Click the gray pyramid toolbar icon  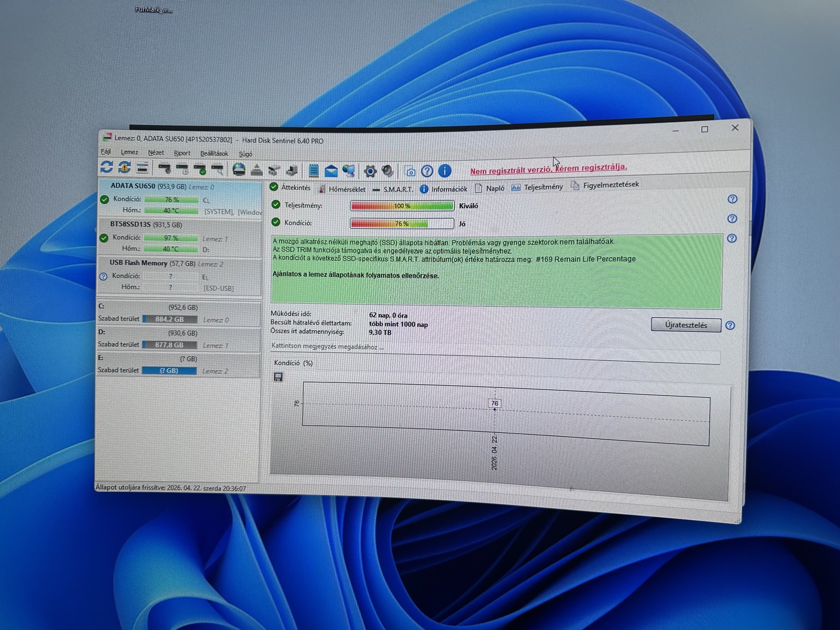click(257, 170)
